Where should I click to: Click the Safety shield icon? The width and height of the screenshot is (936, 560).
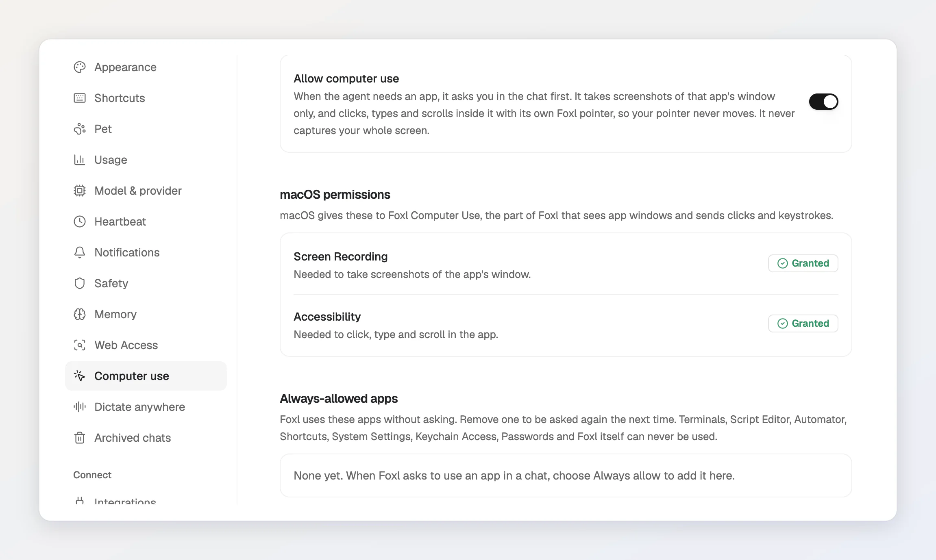tap(80, 283)
